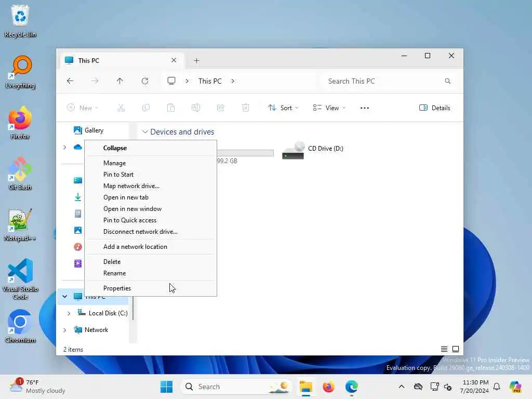Choose Manage in context menu

pyautogui.click(x=151, y=163)
